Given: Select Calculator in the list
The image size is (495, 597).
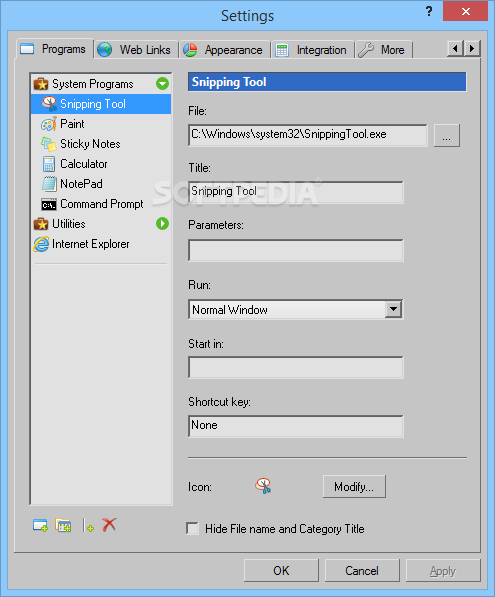Looking at the screenshot, I should click(101, 164).
